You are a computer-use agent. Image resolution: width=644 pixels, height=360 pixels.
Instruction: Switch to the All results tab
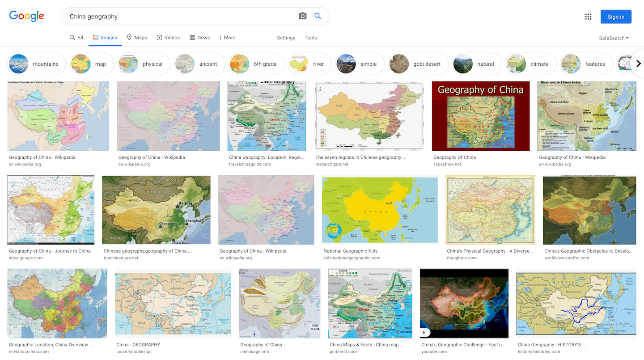76,38
